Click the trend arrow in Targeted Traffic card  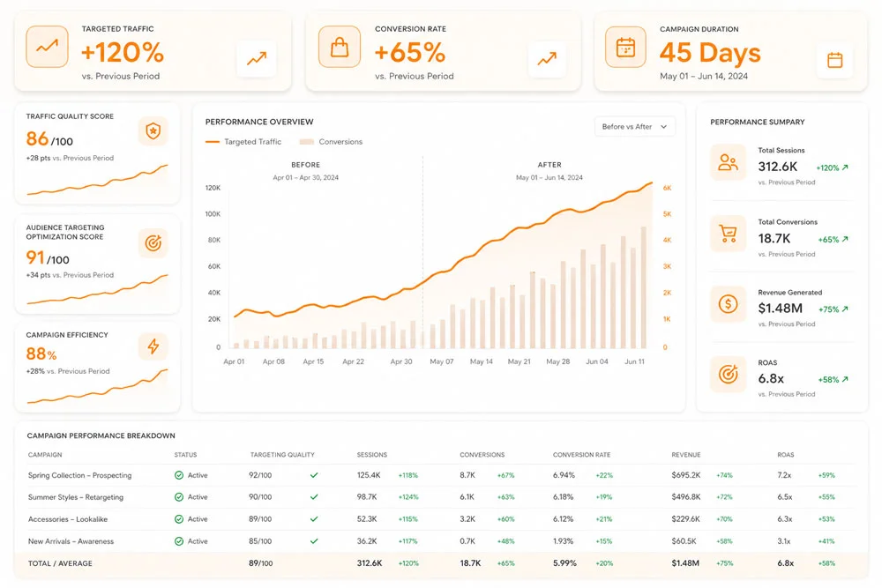[x=257, y=58]
